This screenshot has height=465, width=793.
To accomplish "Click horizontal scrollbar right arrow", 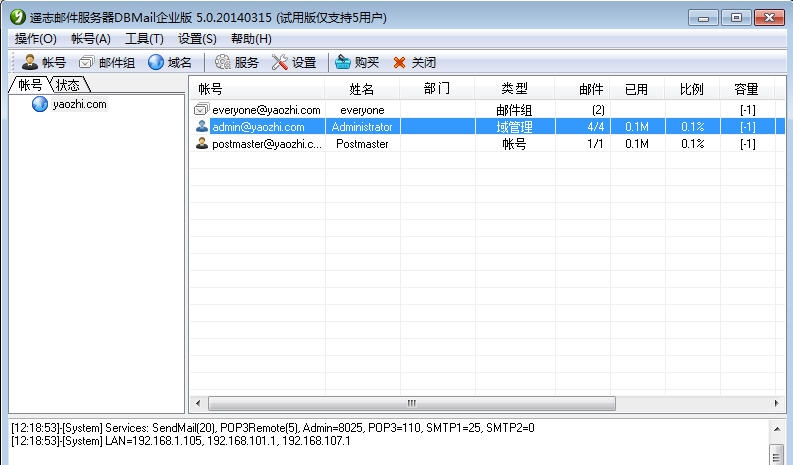I will pyautogui.click(x=776, y=403).
